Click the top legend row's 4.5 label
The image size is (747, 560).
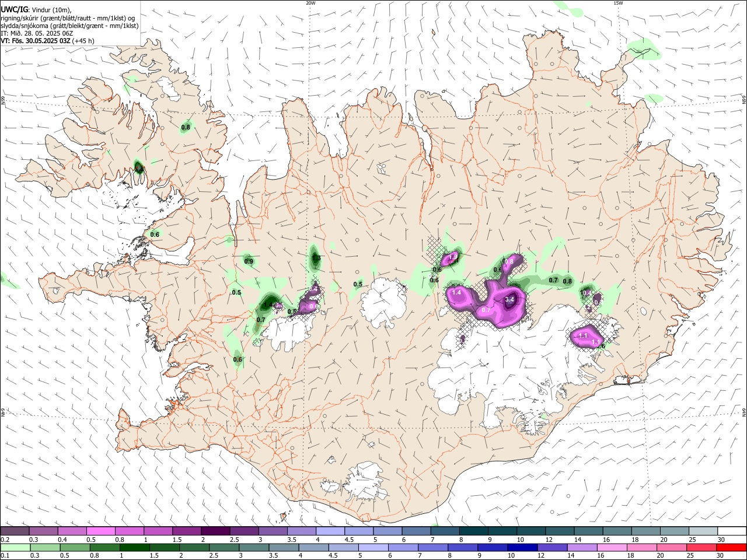pyautogui.click(x=349, y=540)
